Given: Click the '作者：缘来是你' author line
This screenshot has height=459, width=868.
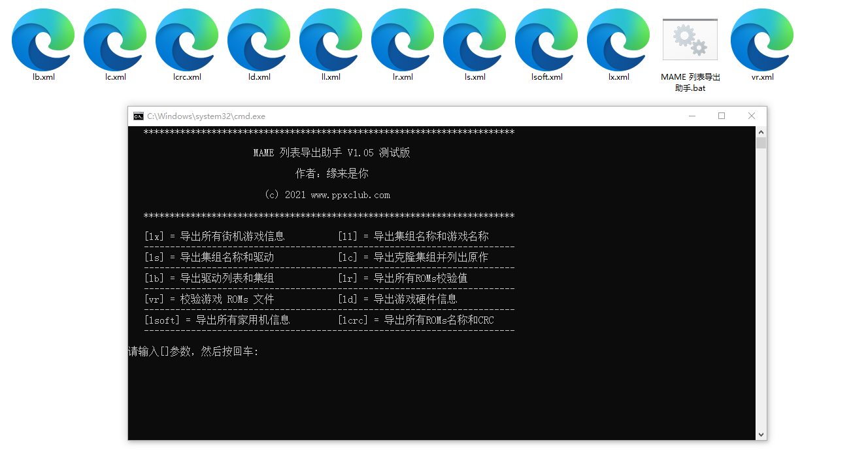Looking at the screenshot, I should click(x=332, y=173).
